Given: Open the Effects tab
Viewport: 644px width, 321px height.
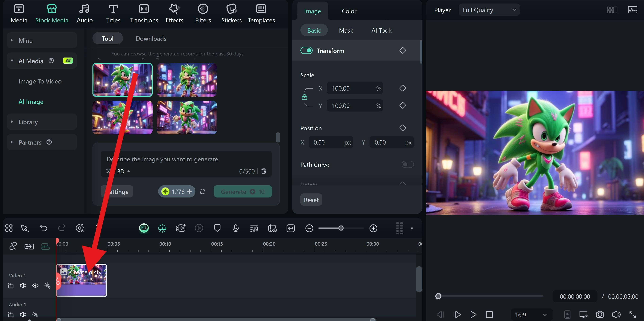Looking at the screenshot, I should tap(174, 14).
